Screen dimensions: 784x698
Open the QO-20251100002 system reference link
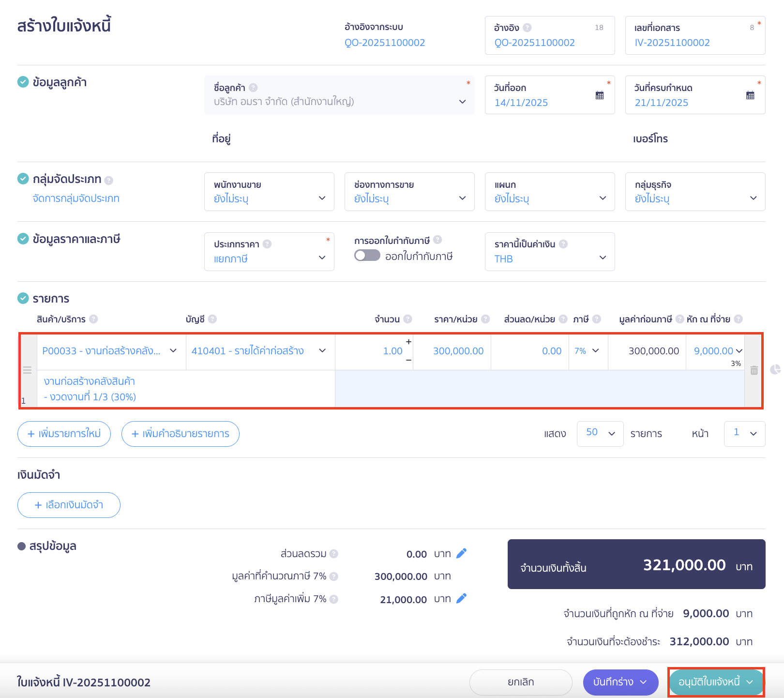pyautogui.click(x=385, y=43)
